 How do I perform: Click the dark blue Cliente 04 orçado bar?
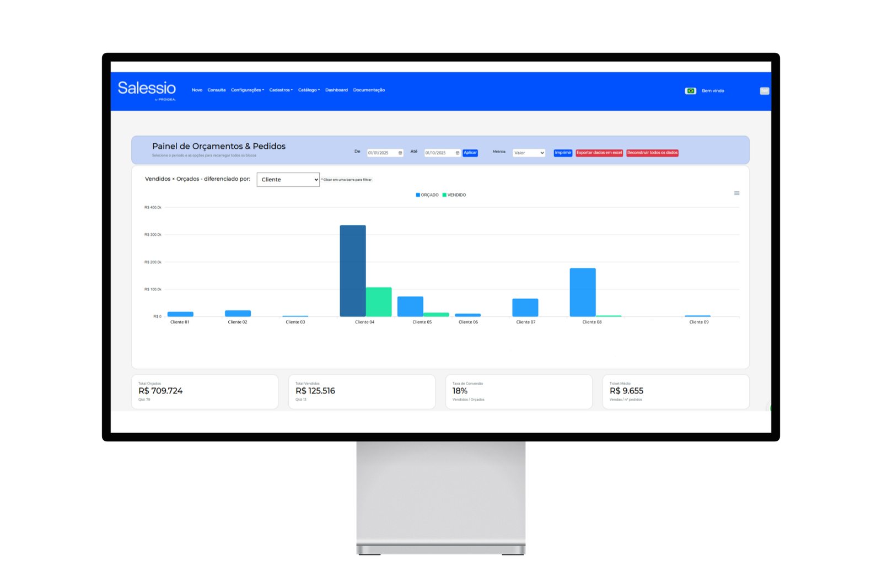[x=353, y=271]
